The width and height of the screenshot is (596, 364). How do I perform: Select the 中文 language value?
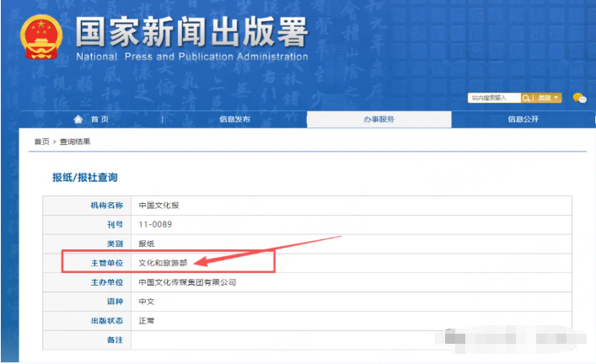point(147,302)
